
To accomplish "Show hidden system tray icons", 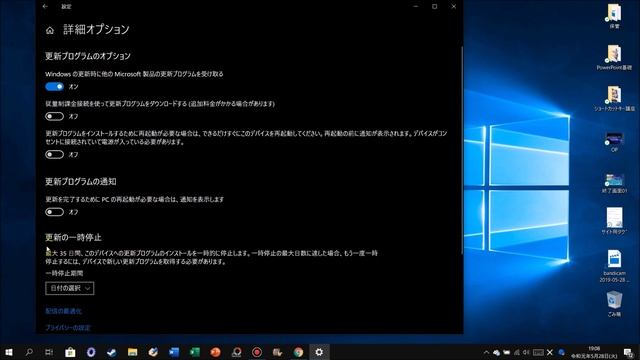I will (486, 352).
